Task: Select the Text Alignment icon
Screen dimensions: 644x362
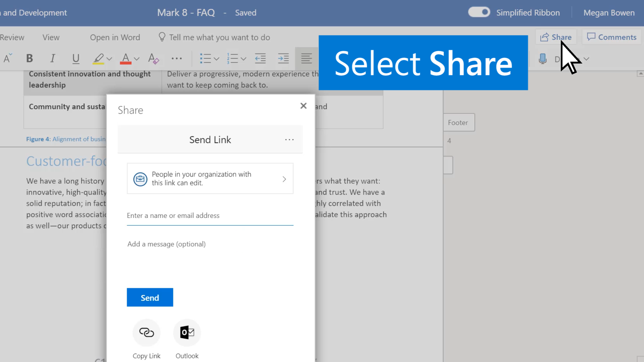Action: click(307, 58)
